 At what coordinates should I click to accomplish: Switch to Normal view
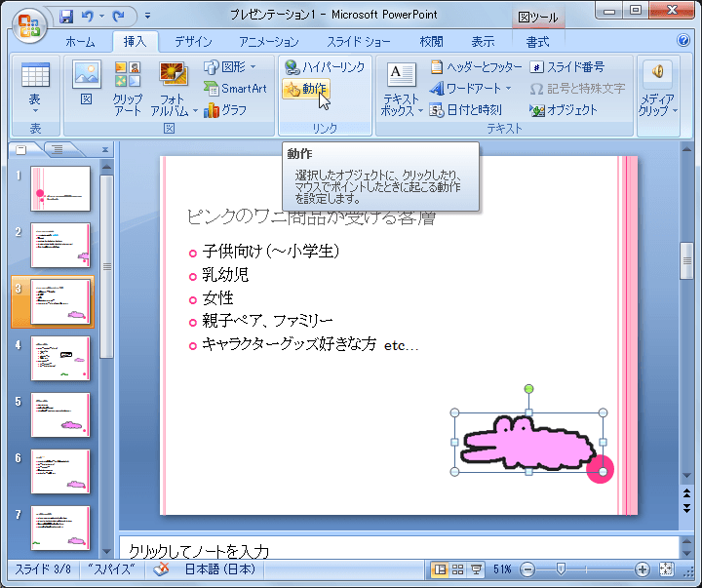[440, 569]
